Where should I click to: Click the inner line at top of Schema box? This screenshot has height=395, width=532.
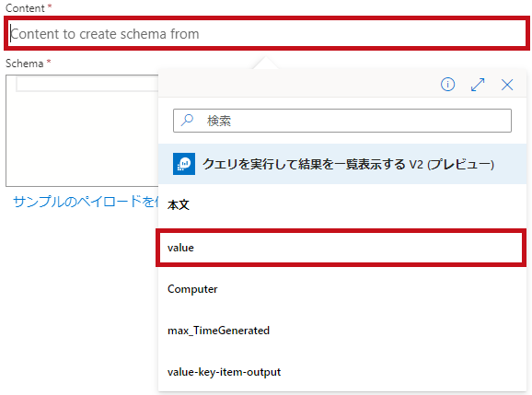pyautogui.click(x=87, y=84)
